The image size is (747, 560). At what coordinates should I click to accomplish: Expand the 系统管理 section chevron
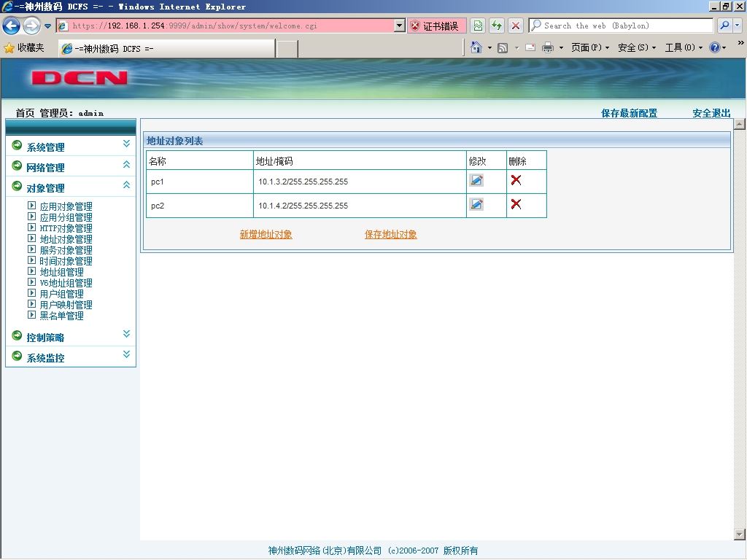(x=126, y=144)
